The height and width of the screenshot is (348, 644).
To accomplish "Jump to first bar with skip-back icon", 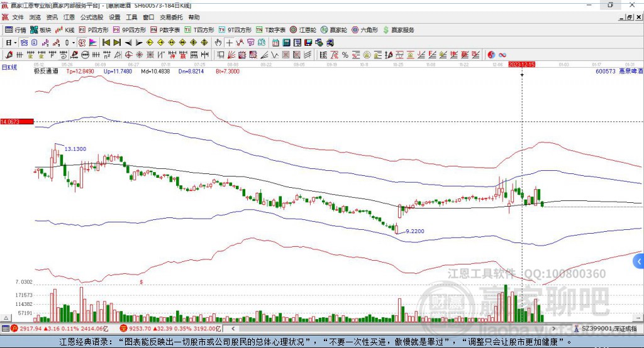I will coord(106,43).
